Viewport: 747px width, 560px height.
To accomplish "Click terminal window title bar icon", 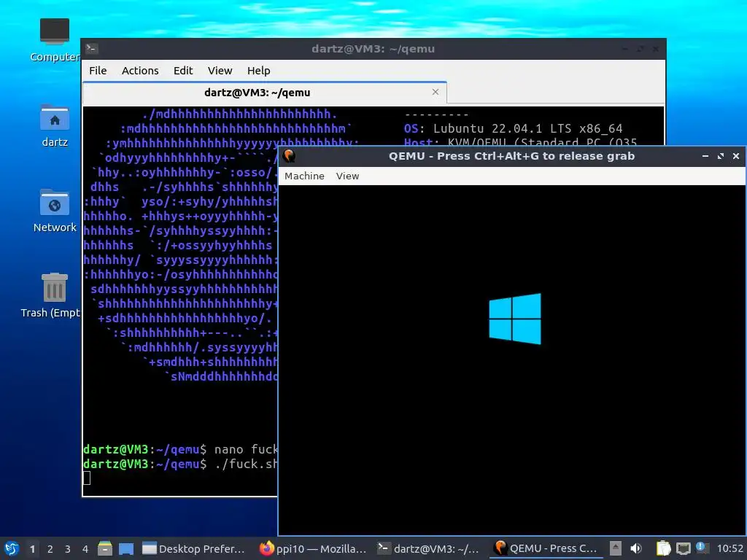I will pyautogui.click(x=91, y=48).
